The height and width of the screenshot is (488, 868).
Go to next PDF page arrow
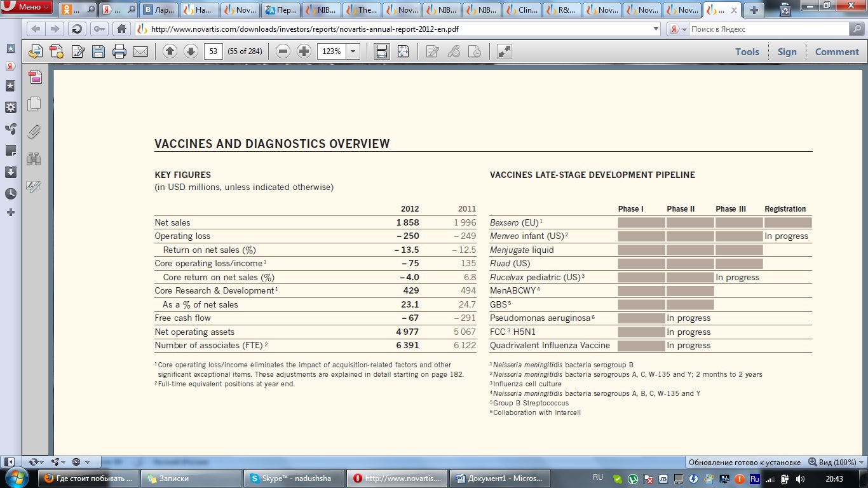pos(191,51)
